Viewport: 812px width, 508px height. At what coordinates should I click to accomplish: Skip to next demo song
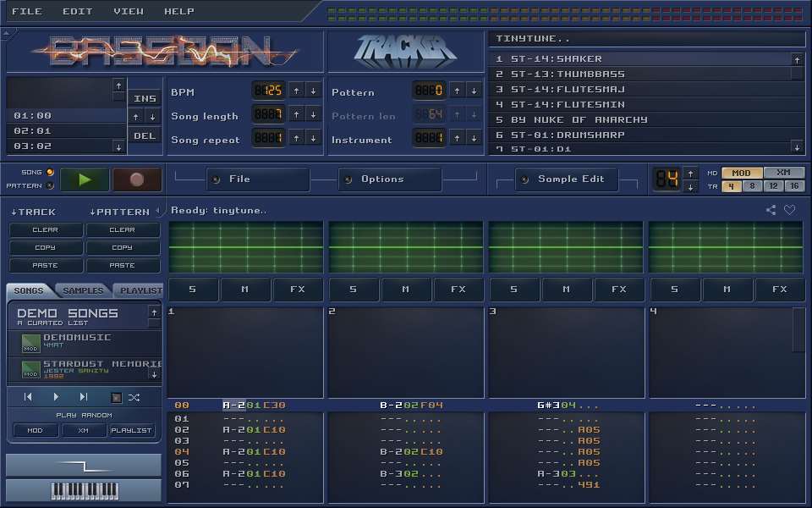(84, 397)
